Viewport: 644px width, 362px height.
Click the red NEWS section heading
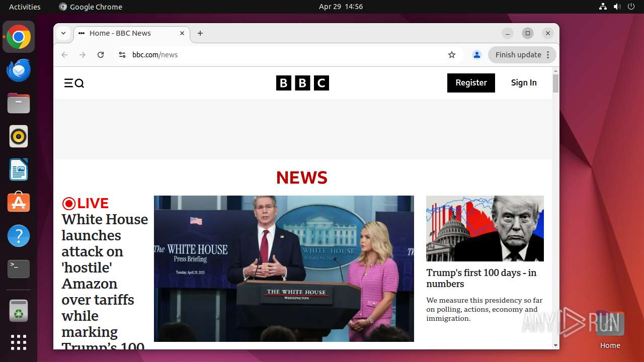[302, 177]
